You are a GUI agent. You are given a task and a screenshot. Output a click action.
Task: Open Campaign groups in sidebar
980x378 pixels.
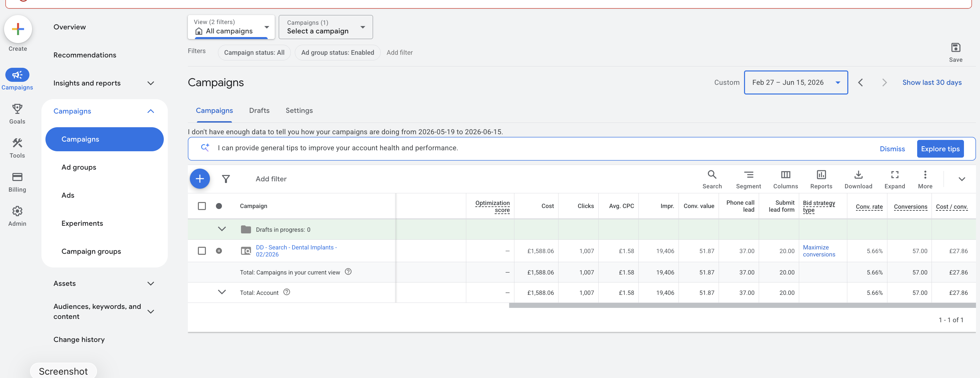91,251
